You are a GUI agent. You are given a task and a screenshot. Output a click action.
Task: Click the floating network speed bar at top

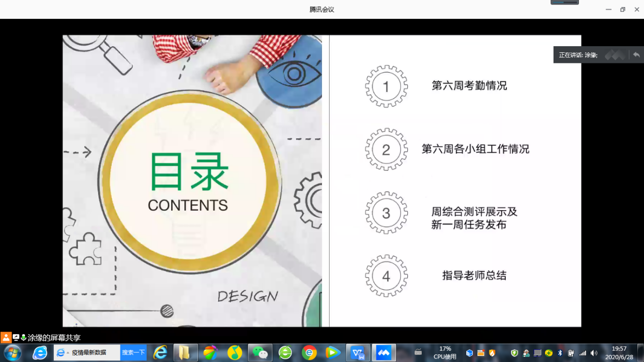(x=565, y=2)
